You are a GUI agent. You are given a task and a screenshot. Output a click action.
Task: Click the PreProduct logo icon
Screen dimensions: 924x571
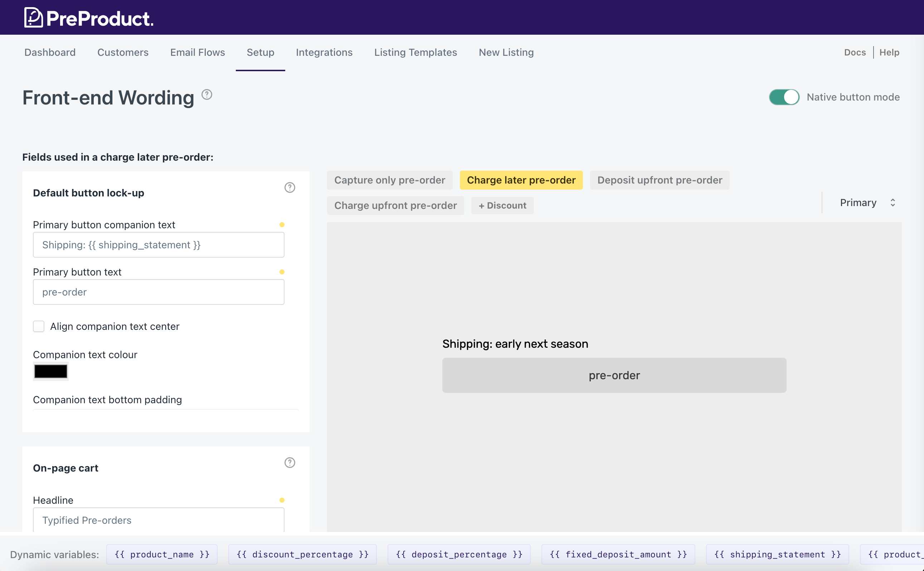(33, 18)
